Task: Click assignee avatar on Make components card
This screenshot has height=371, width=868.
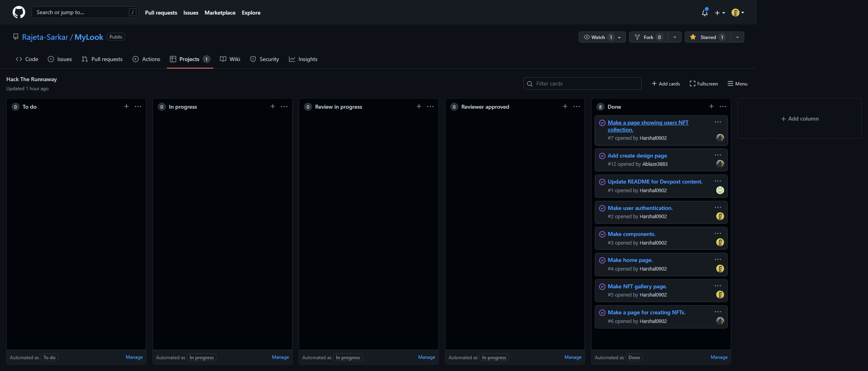Action: [720, 242]
